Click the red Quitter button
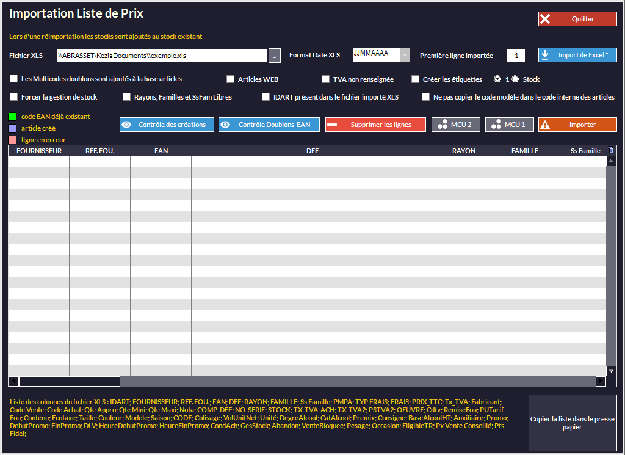 point(576,18)
